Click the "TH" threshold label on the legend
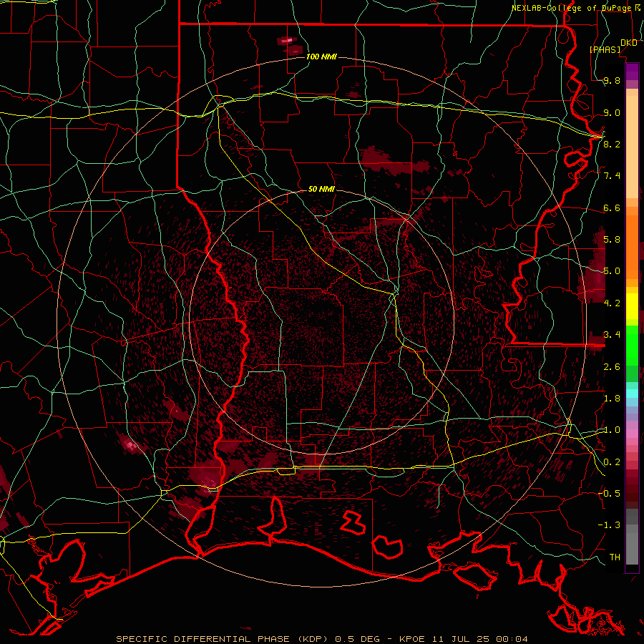644x644 pixels. [615, 557]
